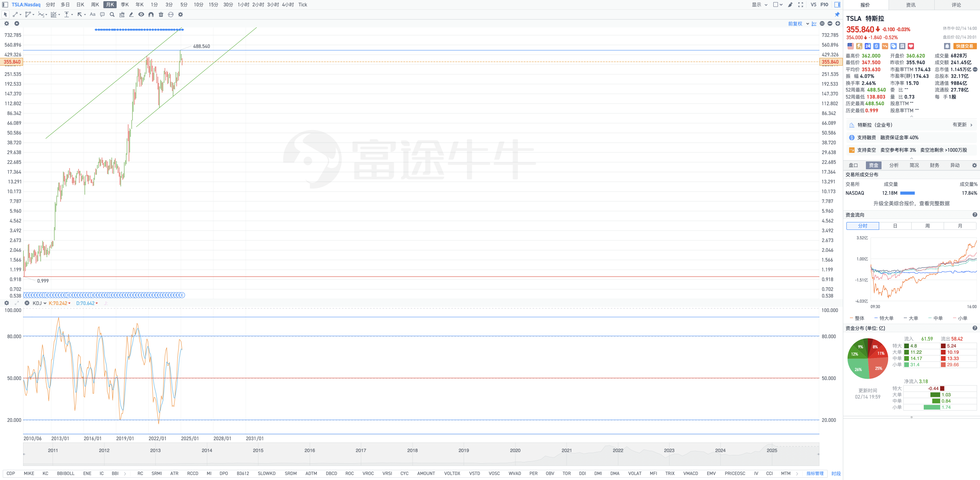Image resolution: width=980 pixels, height=480 pixels.
Task: Open the 资讯 news tab
Action: point(911,5)
